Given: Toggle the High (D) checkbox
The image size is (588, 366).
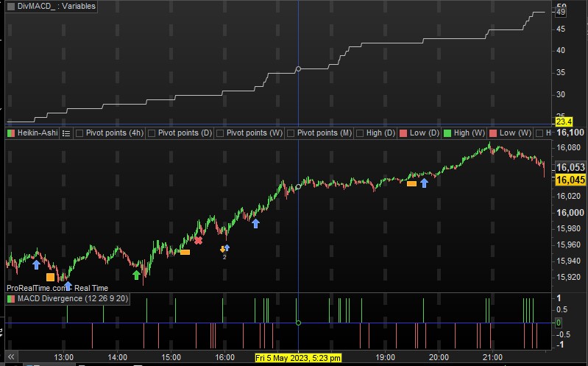Looking at the screenshot, I should coord(360,133).
